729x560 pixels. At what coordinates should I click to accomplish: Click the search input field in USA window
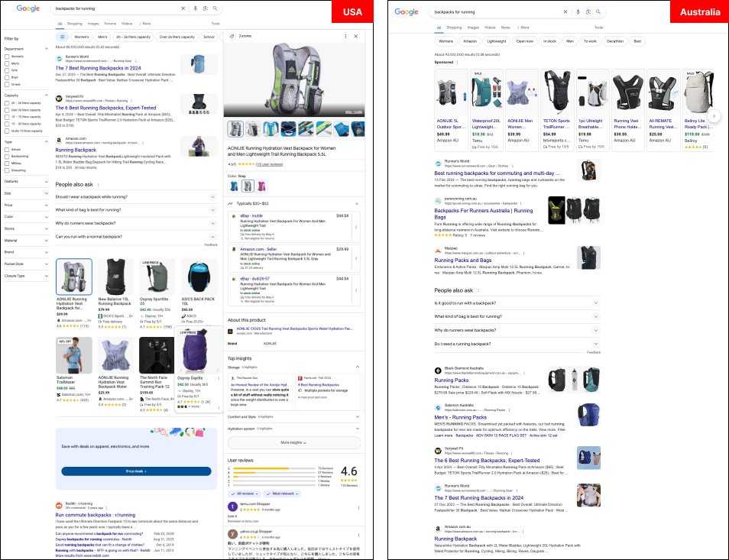(x=116, y=8)
